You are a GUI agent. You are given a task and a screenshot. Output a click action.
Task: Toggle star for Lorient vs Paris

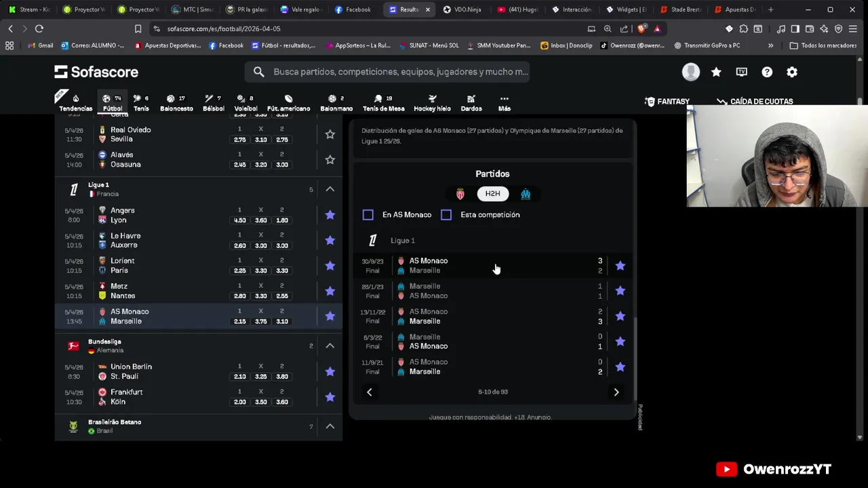click(330, 266)
